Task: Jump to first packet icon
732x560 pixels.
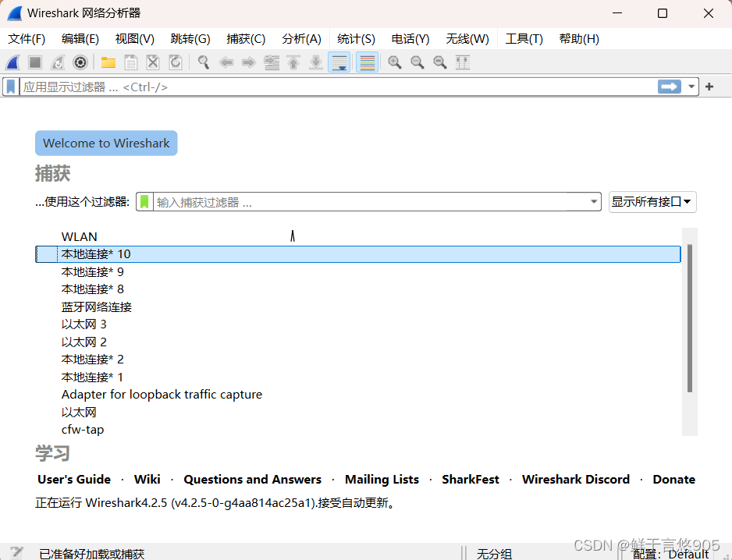Action: point(293,62)
